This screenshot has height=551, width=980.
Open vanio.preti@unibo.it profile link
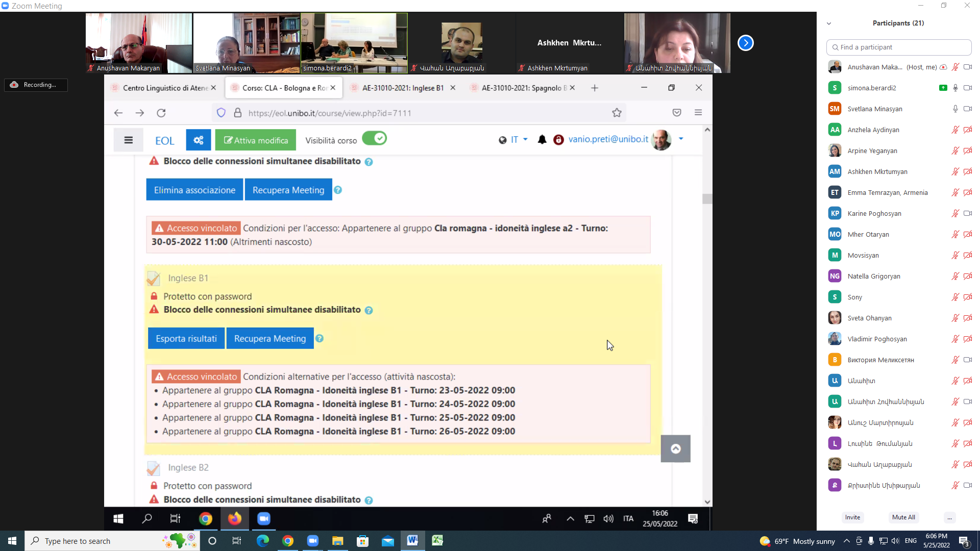coord(608,139)
